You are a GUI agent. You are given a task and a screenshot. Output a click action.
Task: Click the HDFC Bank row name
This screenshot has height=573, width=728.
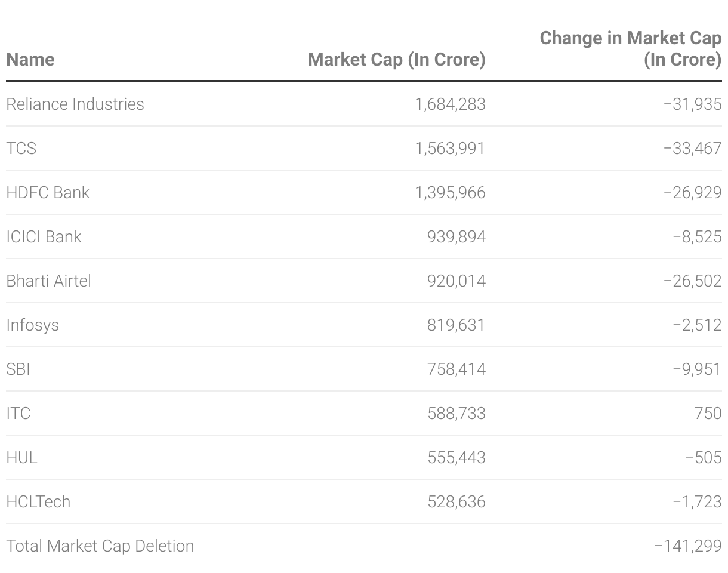(x=48, y=193)
